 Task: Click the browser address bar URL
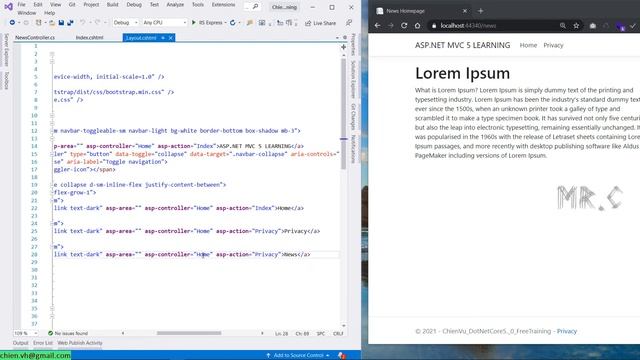(468, 25)
